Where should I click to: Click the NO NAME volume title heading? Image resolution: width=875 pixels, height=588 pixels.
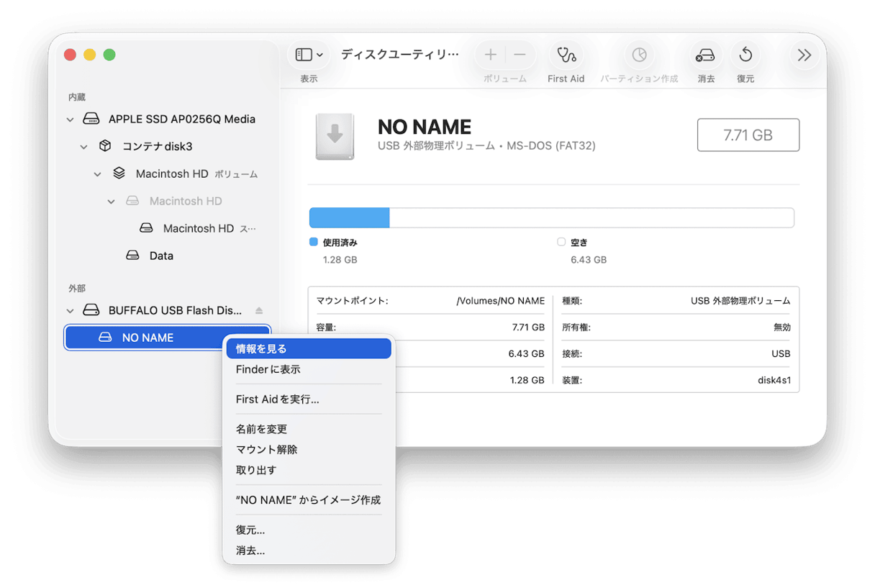425,127
